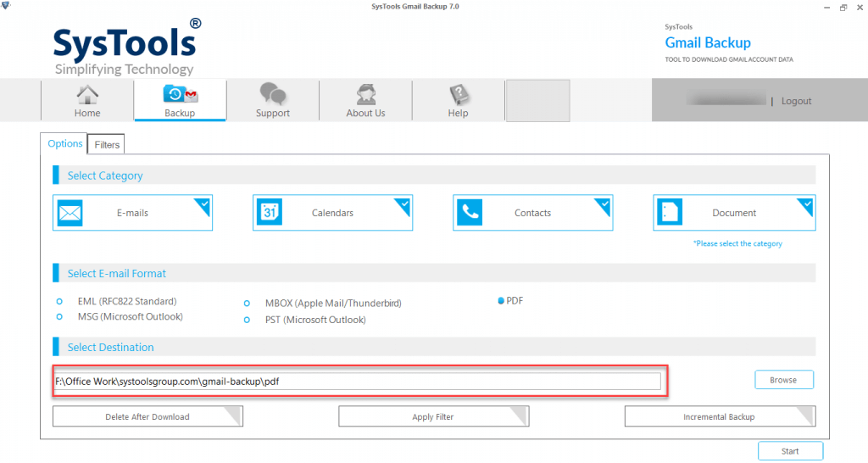Select the PDF format radio button
The image size is (868, 463).
[x=502, y=301]
